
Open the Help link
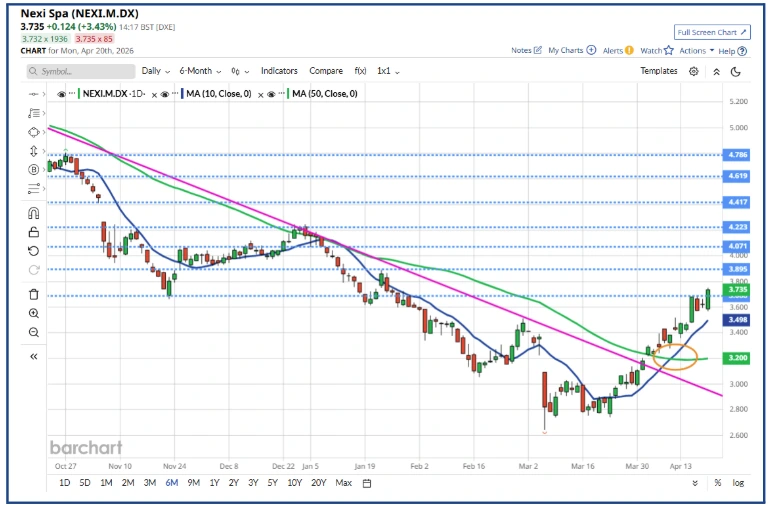pos(732,51)
